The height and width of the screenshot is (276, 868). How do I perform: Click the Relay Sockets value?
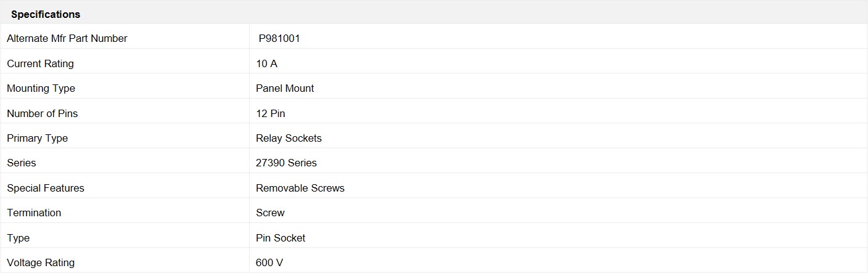pos(289,138)
